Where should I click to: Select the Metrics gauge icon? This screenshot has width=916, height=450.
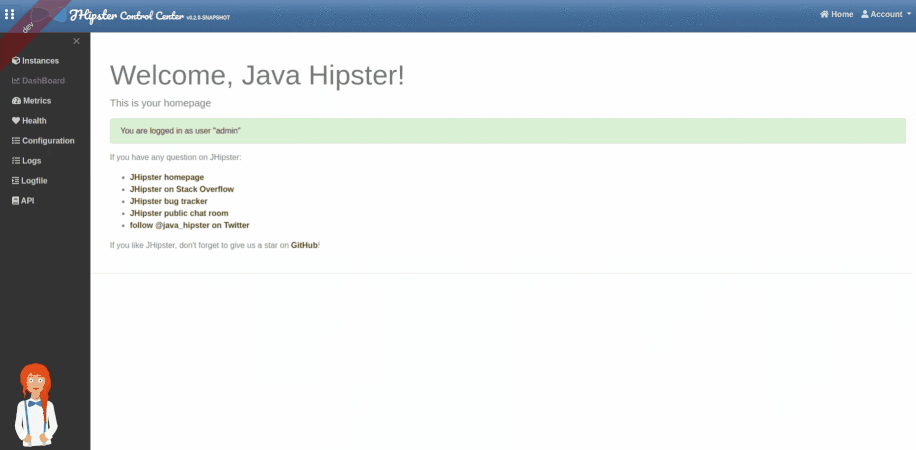15,101
